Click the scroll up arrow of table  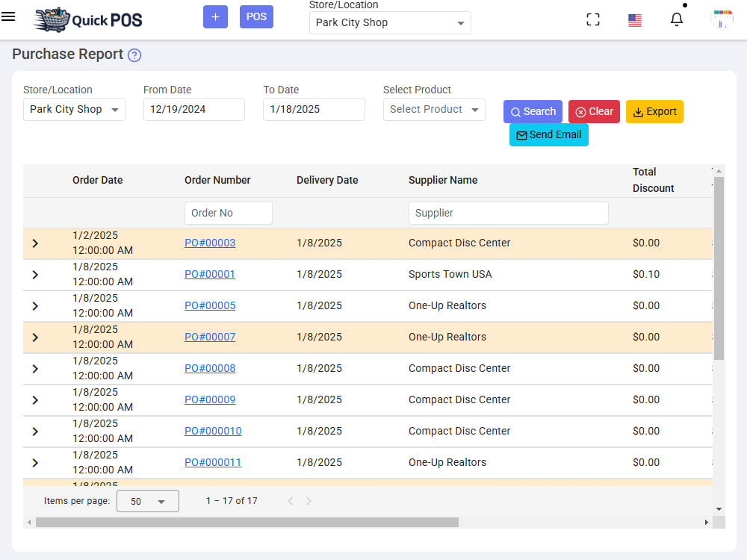(719, 171)
